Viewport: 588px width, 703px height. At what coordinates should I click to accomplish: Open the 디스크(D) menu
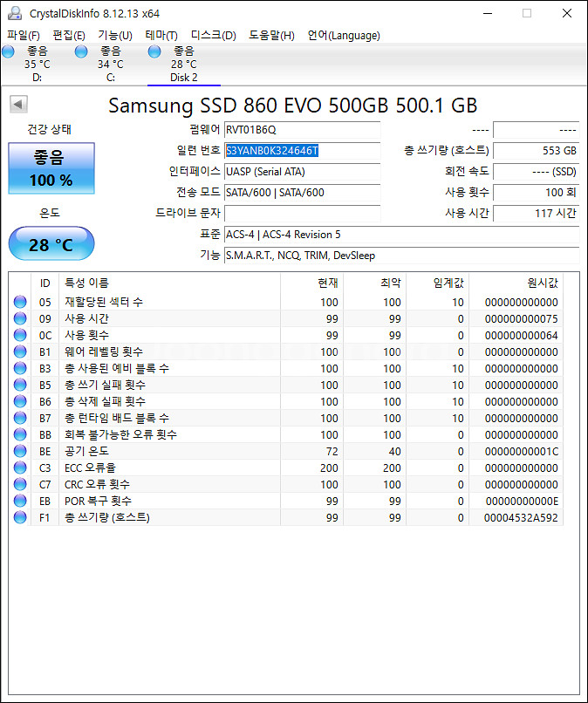tap(214, 36)
